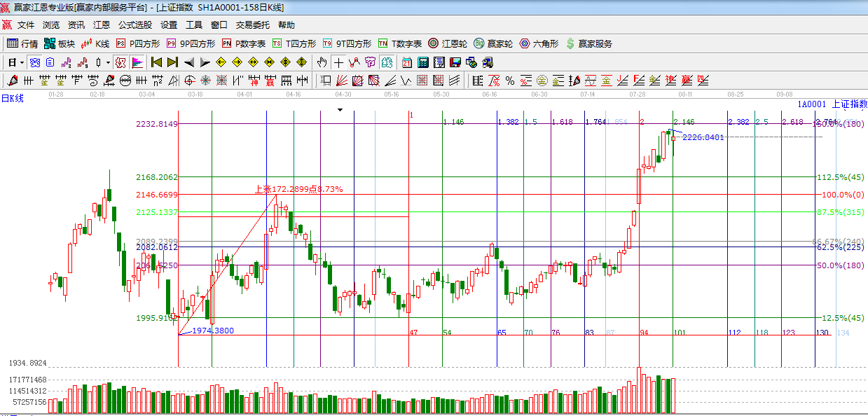Viewport: 868px width, 416px height.
Task: Open the calculator icon in toolbar
Action: tap(423, 62)
